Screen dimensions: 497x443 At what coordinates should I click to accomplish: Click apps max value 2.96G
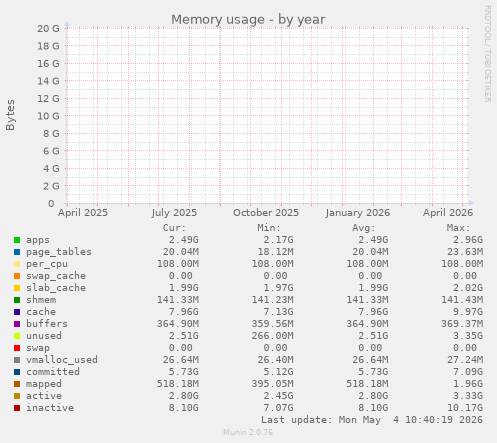(x=468, y=240)
